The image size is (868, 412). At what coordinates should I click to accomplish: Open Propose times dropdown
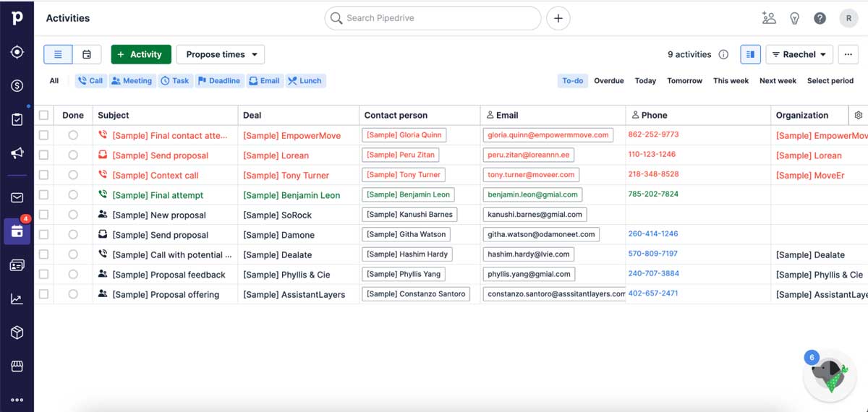(221, 54)
